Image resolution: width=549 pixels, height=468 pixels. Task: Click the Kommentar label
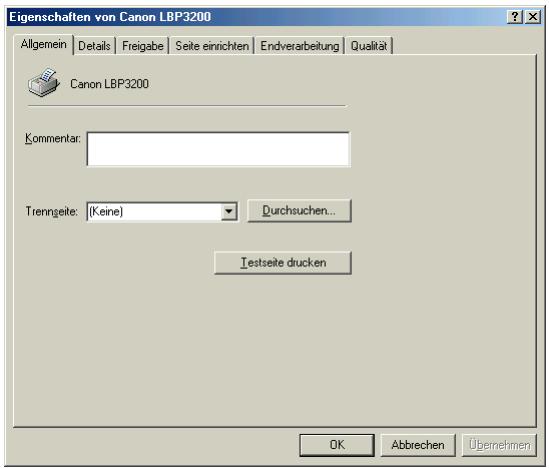pos(53,138)
